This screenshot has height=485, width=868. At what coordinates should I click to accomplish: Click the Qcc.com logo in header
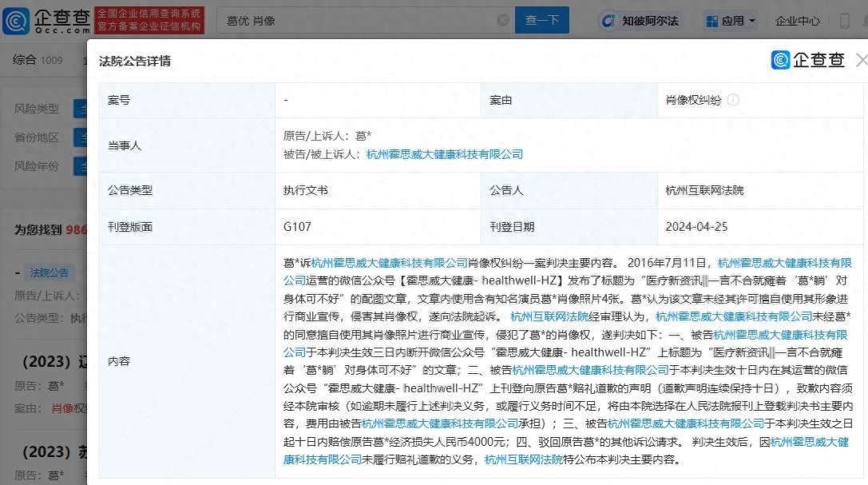click(46, 21)
